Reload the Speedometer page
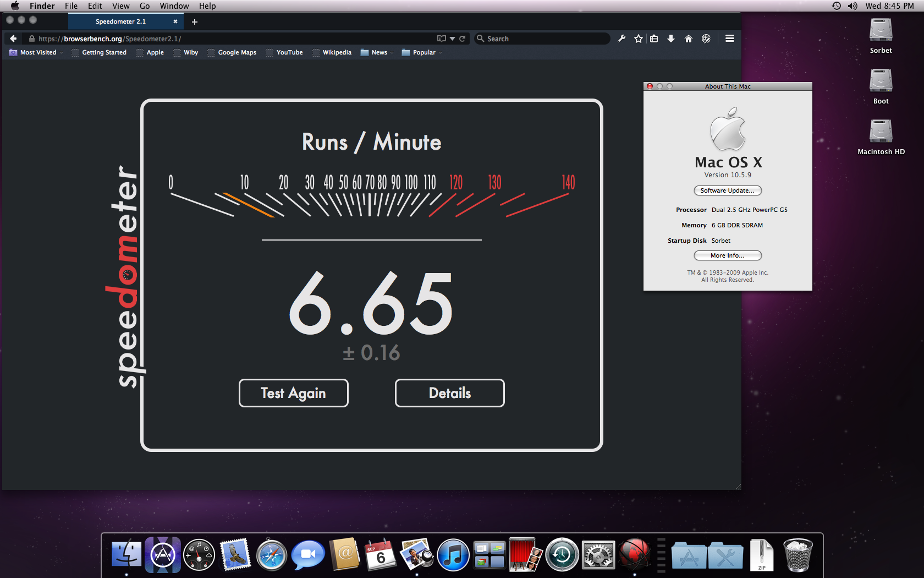Viewport: 924px width, 578px height. [463, 39]
